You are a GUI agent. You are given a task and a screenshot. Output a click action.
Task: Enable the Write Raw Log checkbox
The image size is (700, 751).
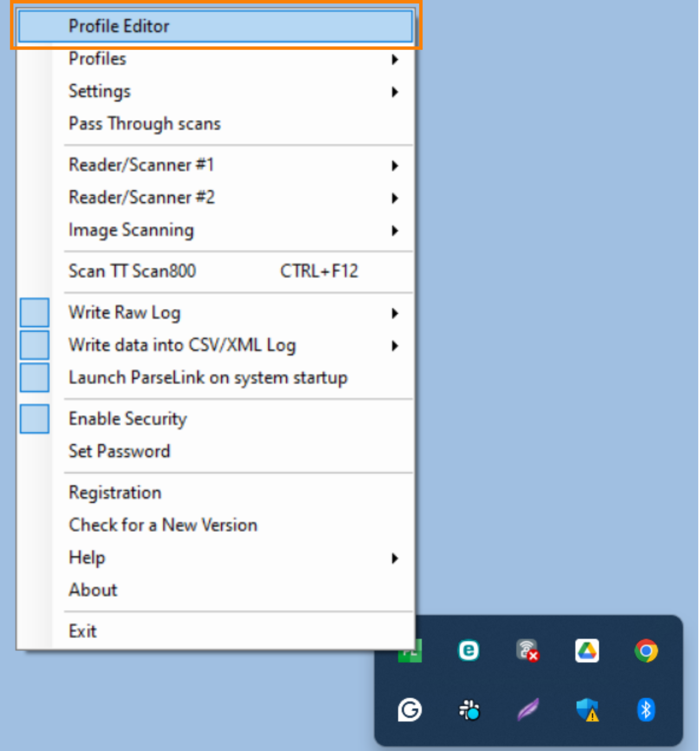[x=35, y=312]
